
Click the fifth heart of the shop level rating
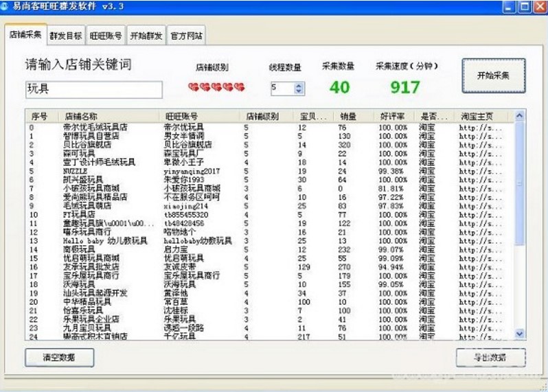click(240, 87)
